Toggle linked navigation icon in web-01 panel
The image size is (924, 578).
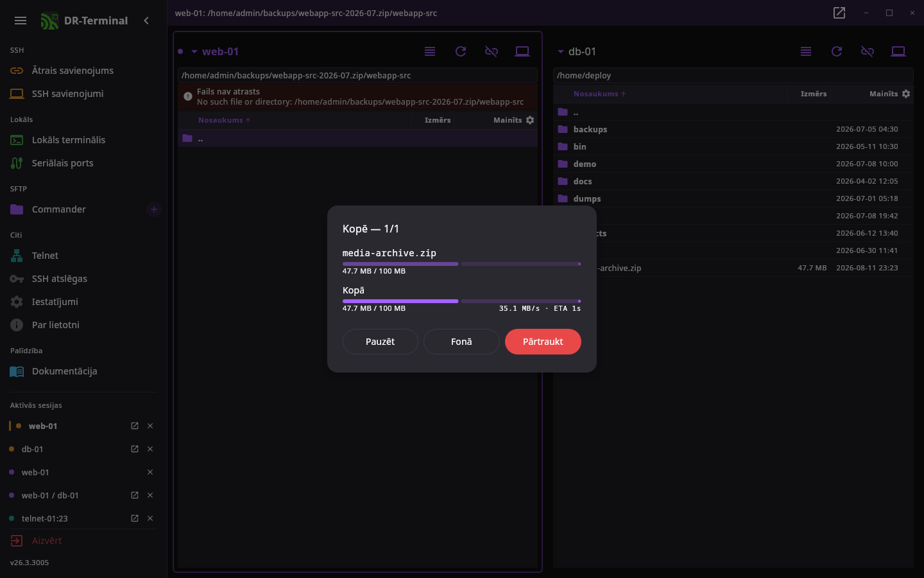pos(492,51)
